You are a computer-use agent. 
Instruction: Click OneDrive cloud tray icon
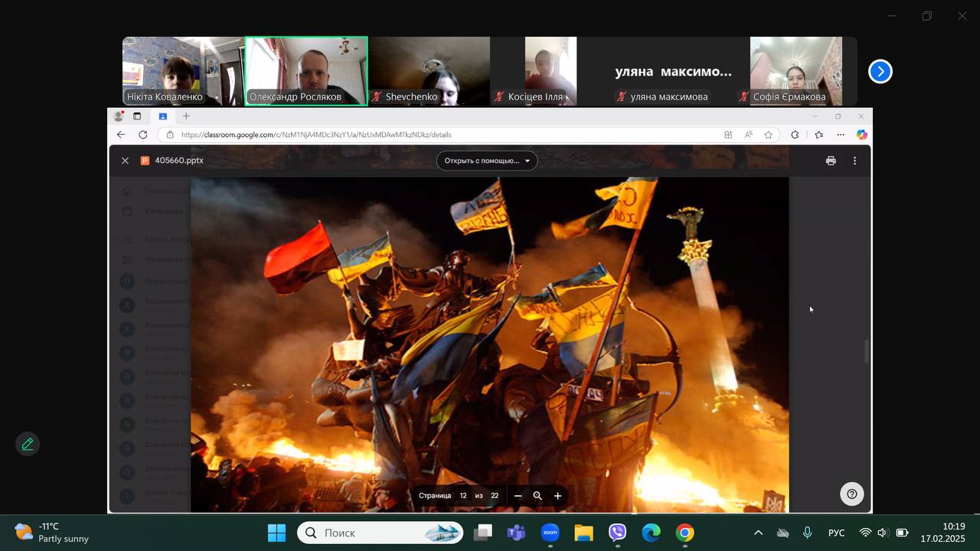point(782,533)
